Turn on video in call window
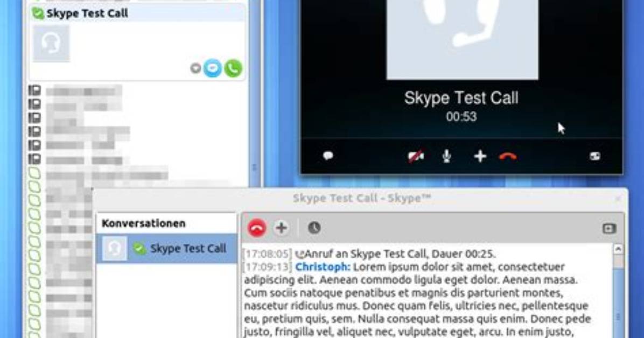 [416, 157]
